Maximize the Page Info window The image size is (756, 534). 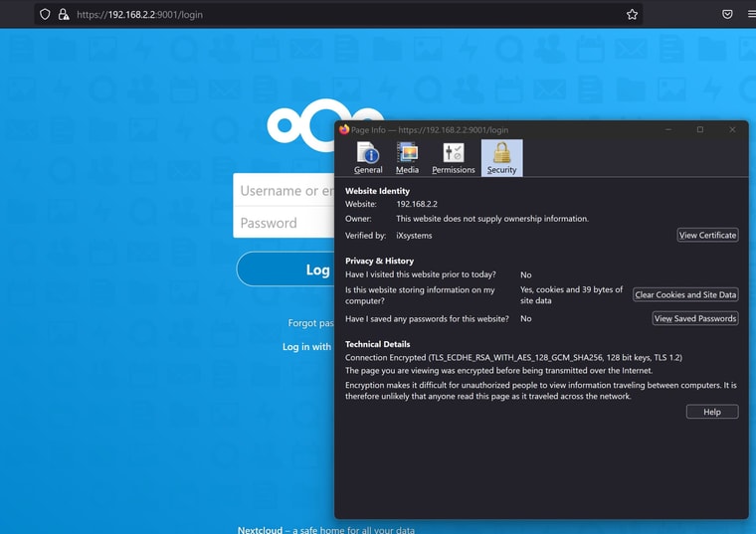pos(700,129)
